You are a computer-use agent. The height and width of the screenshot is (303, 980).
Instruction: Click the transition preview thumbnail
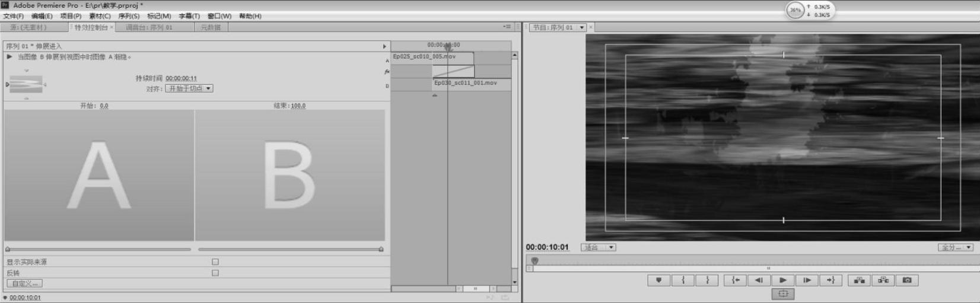click(x=26, y=84)
